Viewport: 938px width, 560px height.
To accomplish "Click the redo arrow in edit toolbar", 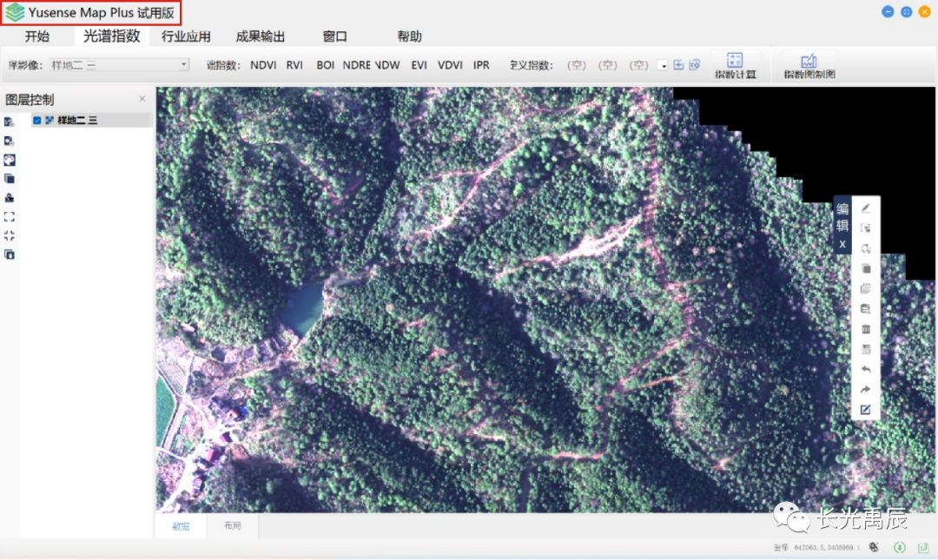I will click(865, 390).
